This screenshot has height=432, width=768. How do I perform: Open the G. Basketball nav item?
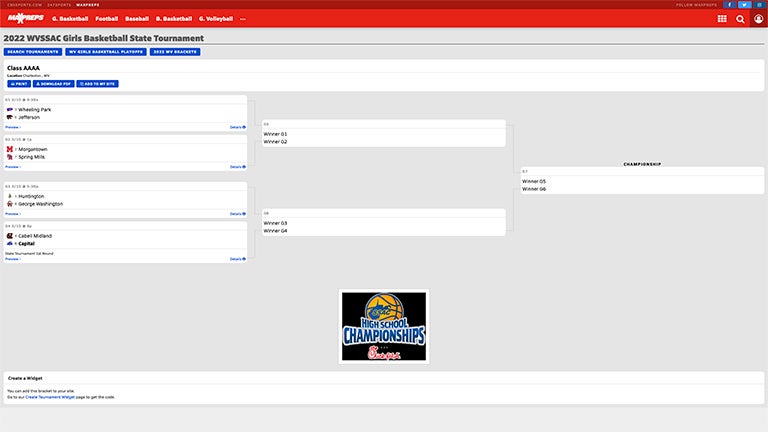[x=69, y=19]
